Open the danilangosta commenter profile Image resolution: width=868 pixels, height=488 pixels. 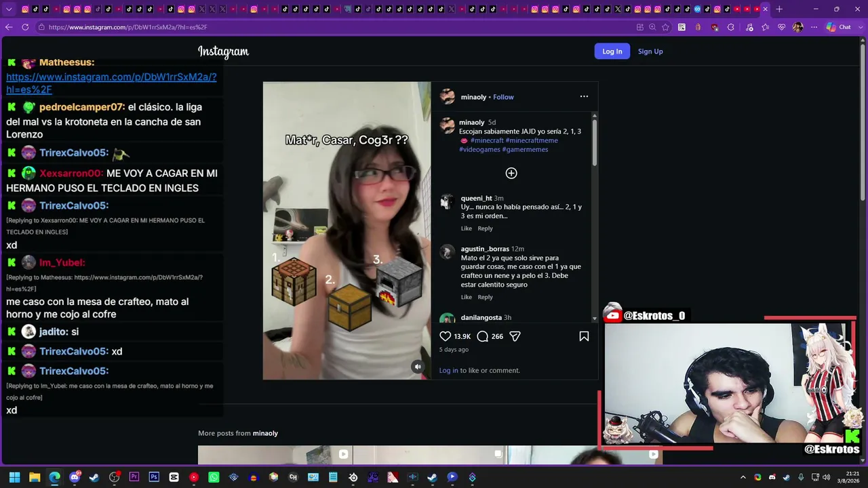coord(481,317)
